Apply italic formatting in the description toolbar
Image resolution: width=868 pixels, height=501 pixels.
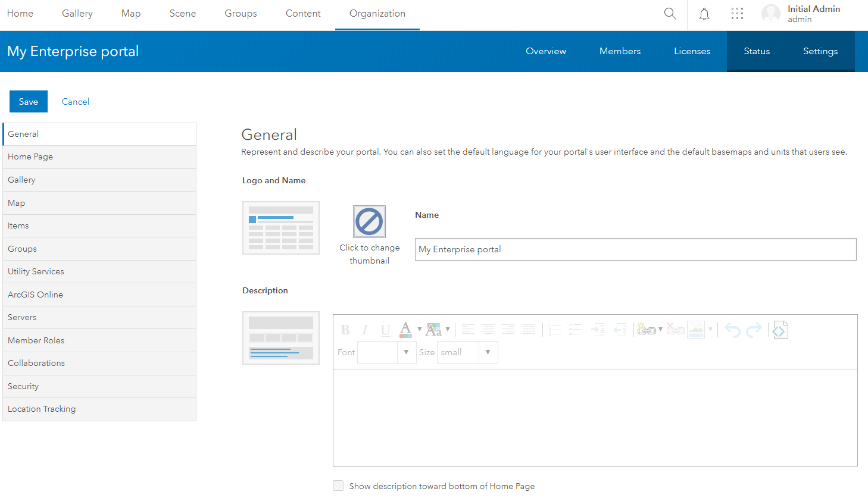point(365,330)
